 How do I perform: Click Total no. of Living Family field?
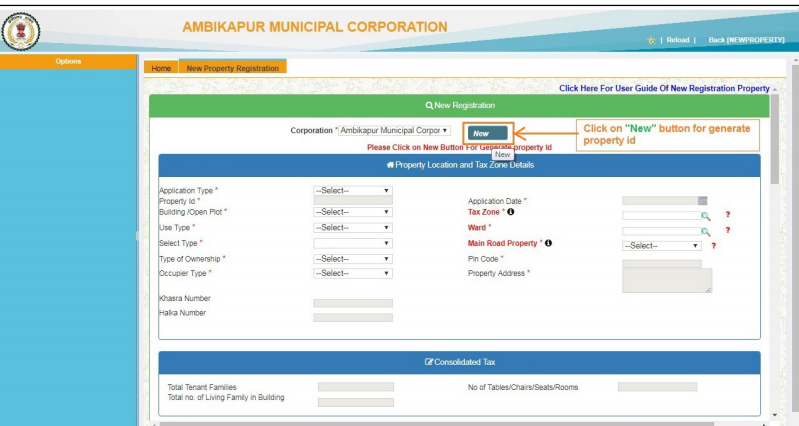356,403
